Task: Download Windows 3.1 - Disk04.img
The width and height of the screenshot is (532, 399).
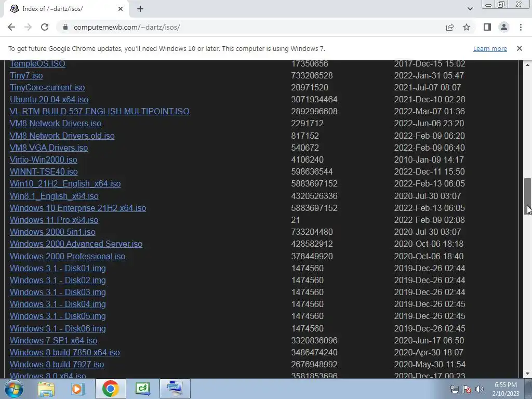Action: (58, 304)
